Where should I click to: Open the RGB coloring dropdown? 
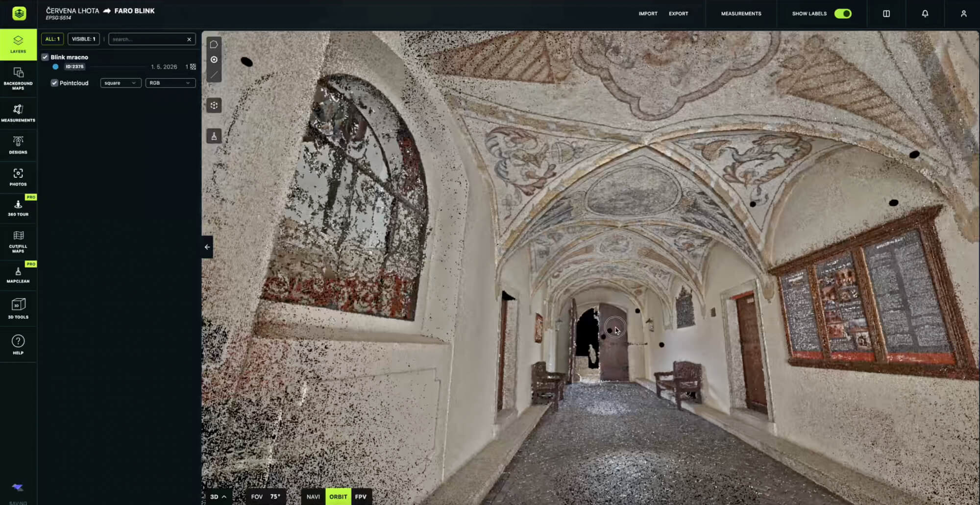tap(171, 83)
